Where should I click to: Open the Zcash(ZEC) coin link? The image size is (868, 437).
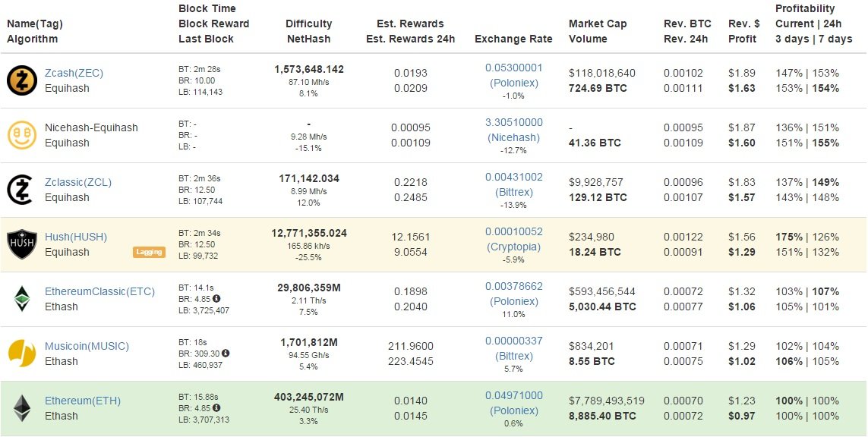click(x=74, y=73)
